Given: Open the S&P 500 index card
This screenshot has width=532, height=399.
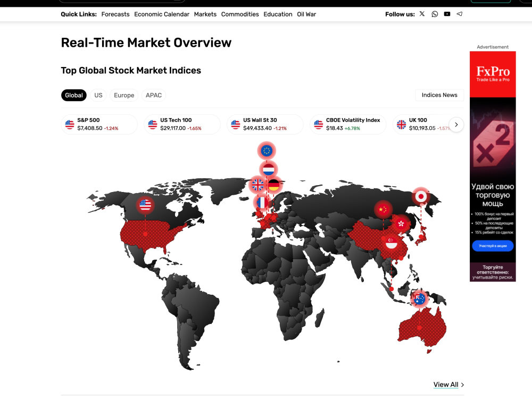Looking at the screenshot, I should (x=99, y=124).
